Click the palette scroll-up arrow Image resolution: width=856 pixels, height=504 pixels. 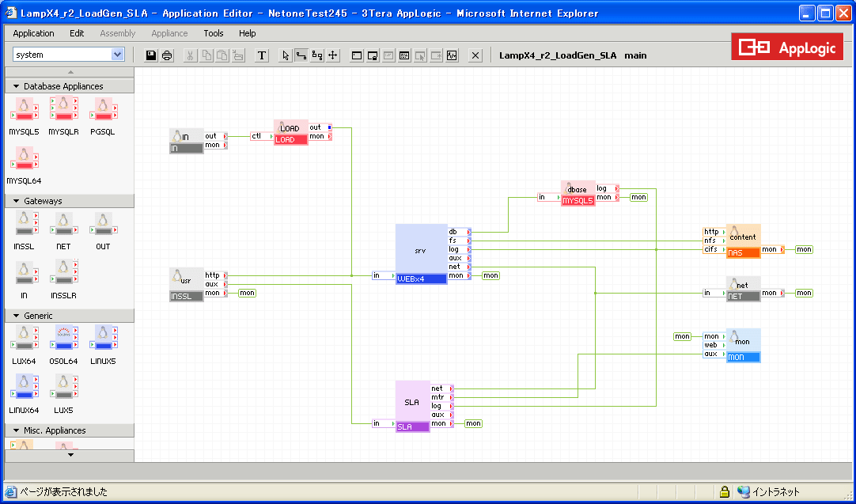pos(70,72)
